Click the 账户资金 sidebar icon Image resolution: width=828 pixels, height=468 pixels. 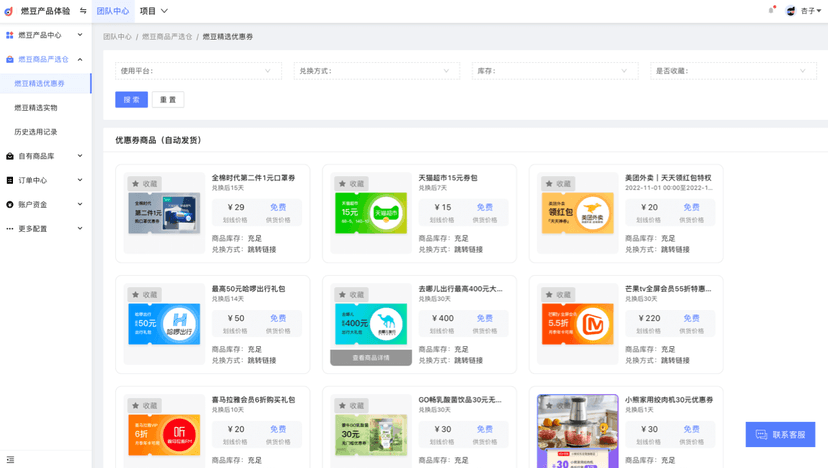pyautogui.click(x=10, y=204)
